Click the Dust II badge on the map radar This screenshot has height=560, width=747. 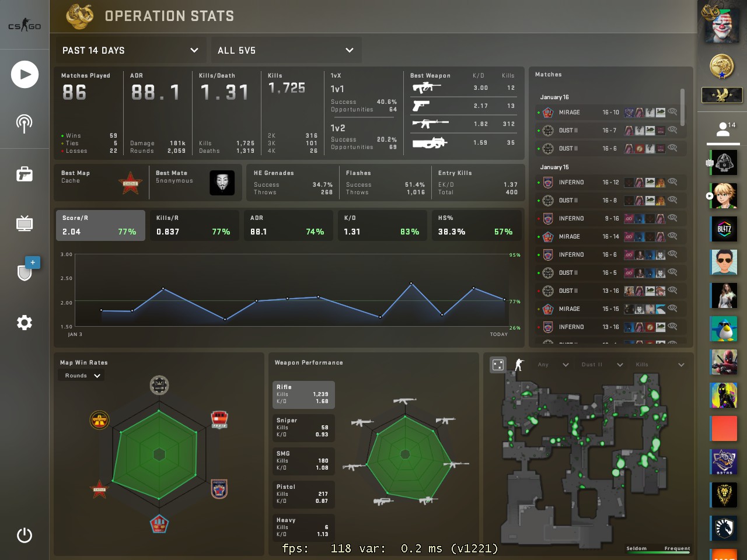[x=159, y=385]
